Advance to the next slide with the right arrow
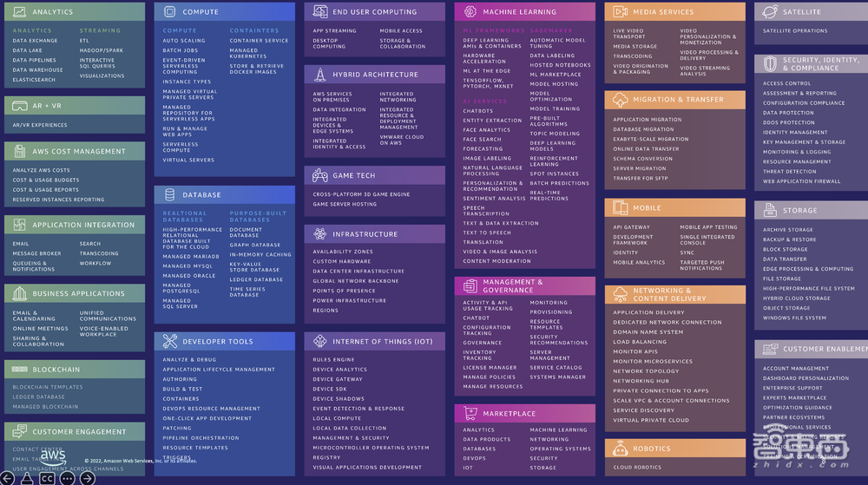This screenshot has height=485, width=868. 87,478
